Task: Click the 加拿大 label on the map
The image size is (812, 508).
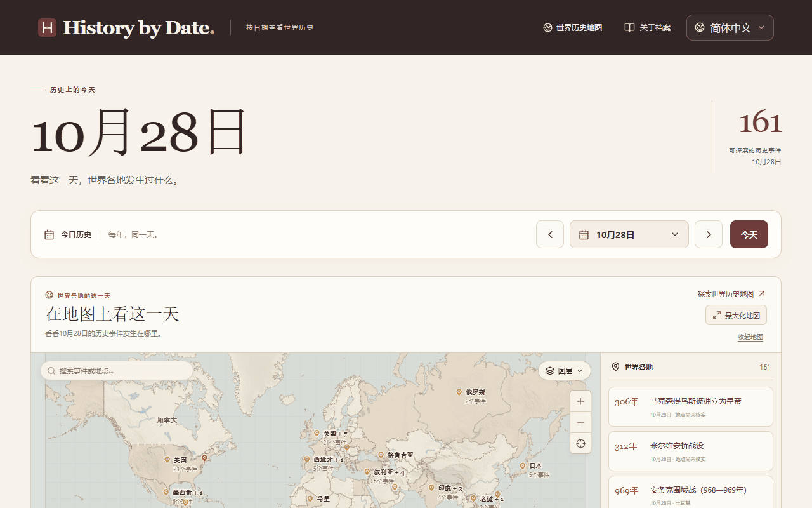Action: click(x=167, y=420)
